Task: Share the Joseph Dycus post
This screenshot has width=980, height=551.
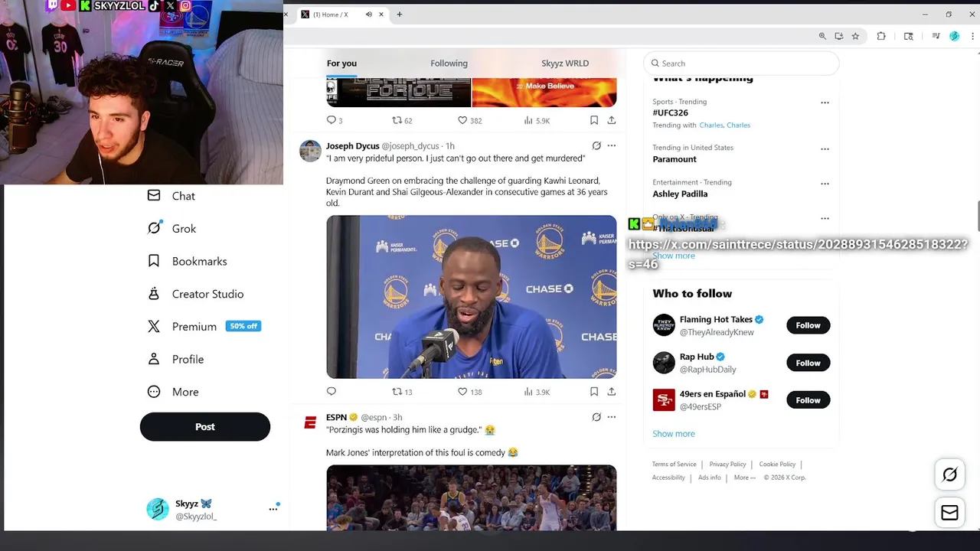Action: (612, 392)
